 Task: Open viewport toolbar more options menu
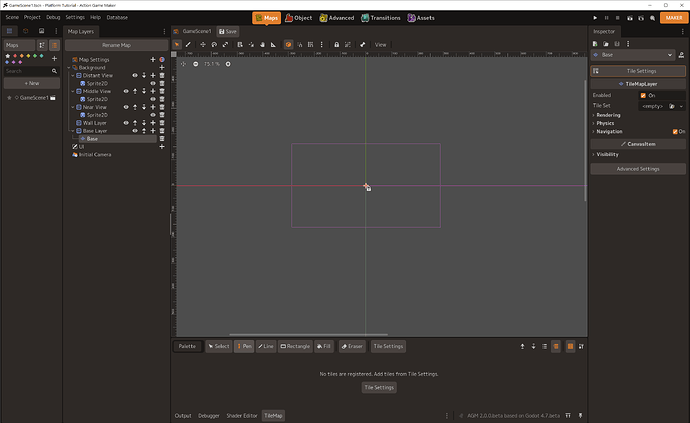[x=322, y=44]
